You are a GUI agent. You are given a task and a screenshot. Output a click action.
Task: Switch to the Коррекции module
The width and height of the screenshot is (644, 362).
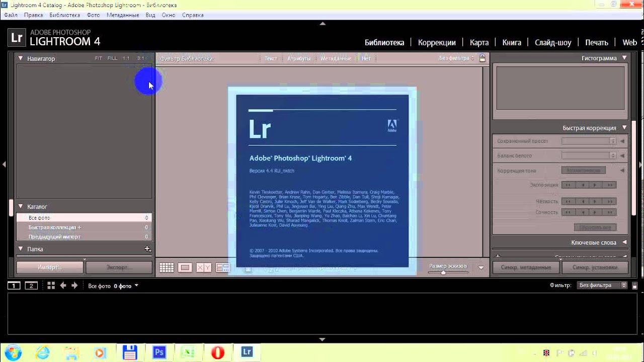437,43
